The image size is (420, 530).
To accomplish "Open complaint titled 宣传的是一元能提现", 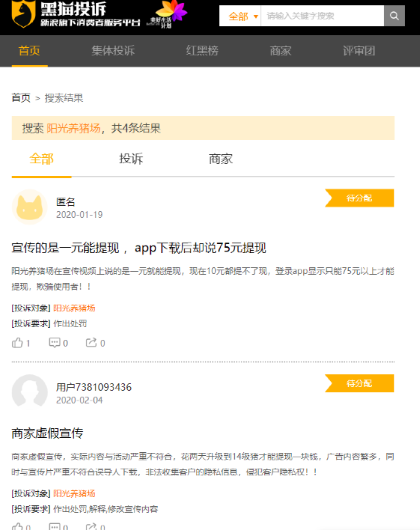I will pos(139,248).
